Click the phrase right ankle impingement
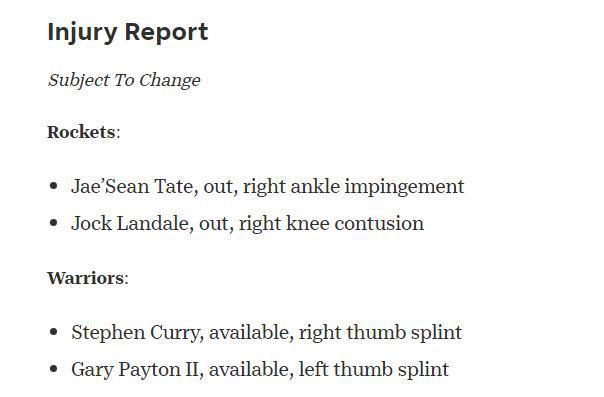 pos(354,187)
